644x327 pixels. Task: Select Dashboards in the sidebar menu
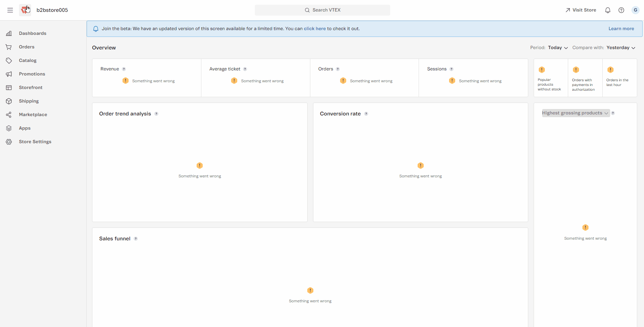32,33
